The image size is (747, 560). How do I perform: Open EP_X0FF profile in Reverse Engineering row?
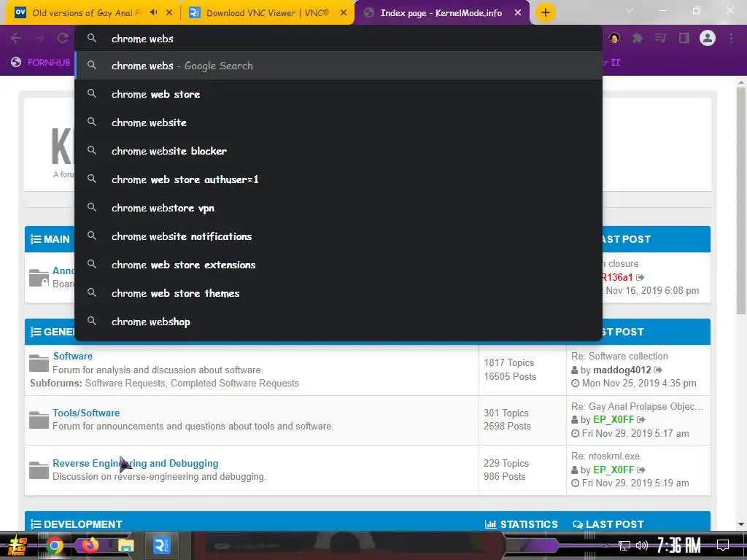tap(614, 470)
